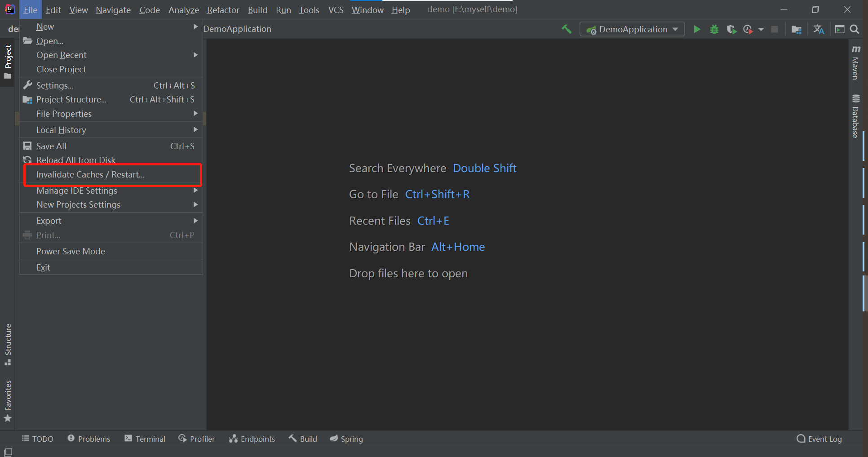Run DemoApplication with Coverage
Image resolution: width=868 pixels, height=457 pixels.
(x=731, y=29)
